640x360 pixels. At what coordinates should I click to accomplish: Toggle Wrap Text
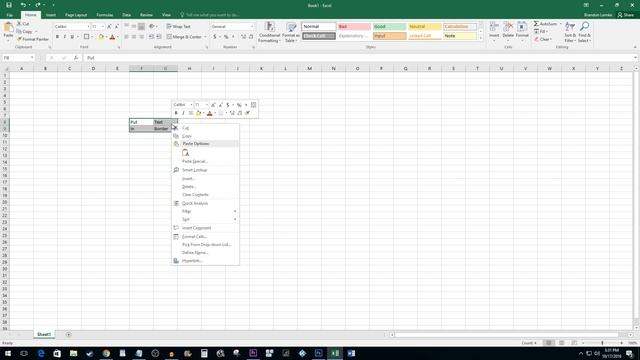pos(178,27)
